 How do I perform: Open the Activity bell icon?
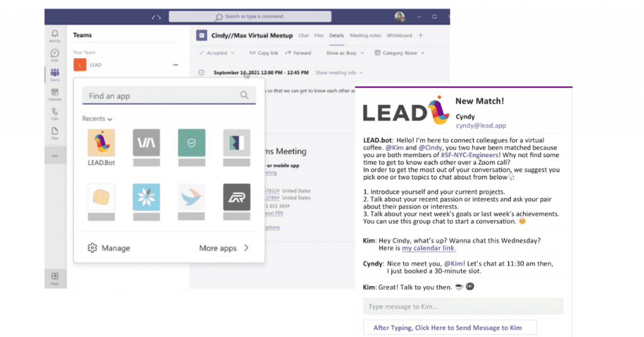(x=55, y=36)
